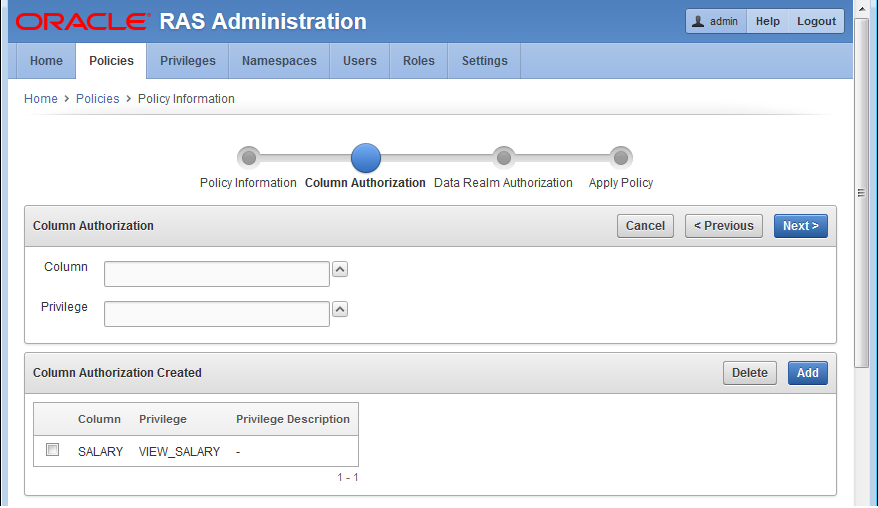This screenshot has width=878, height=508.
Task: Delete selected column authorization
Action: point(749,373)
